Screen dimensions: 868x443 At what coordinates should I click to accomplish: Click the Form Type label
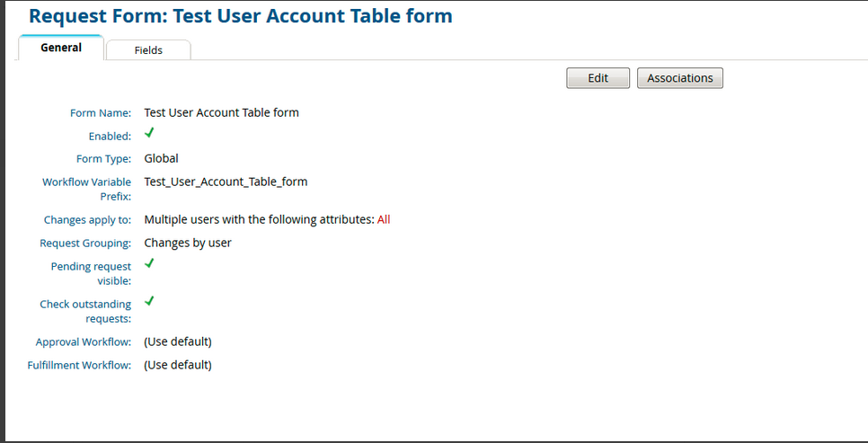102,159
